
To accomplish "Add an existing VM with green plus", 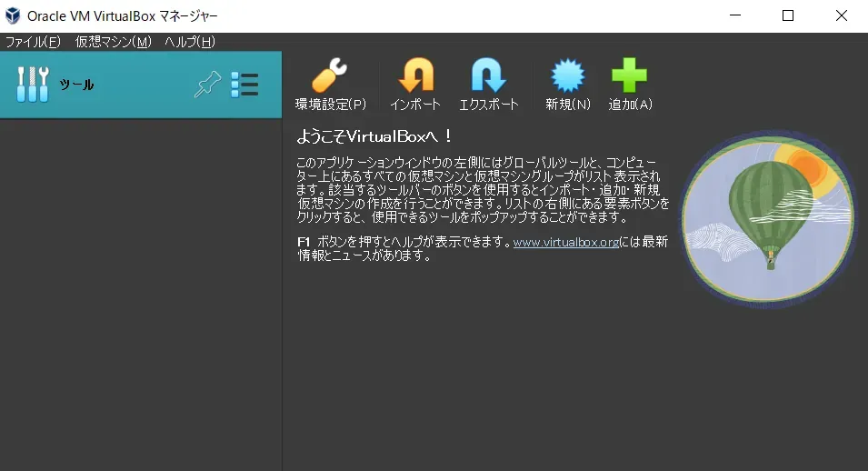I will pyautogui.click(x=629, y=77).
